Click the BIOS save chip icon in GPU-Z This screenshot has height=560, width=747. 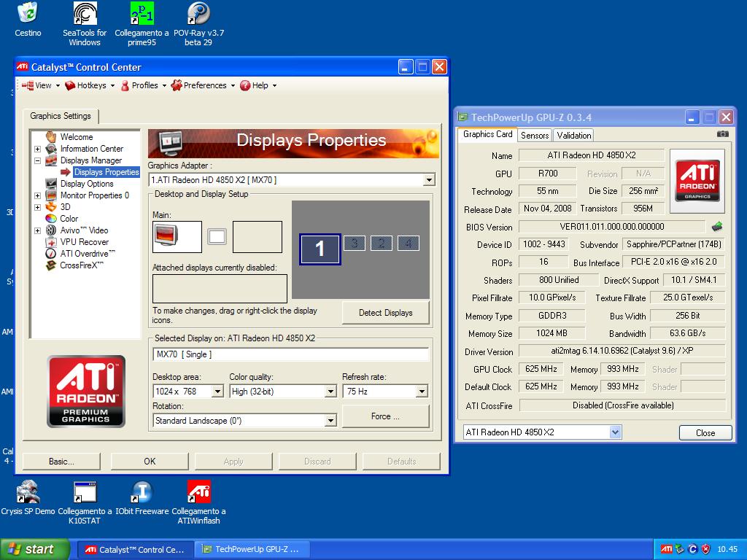[717, 227]
